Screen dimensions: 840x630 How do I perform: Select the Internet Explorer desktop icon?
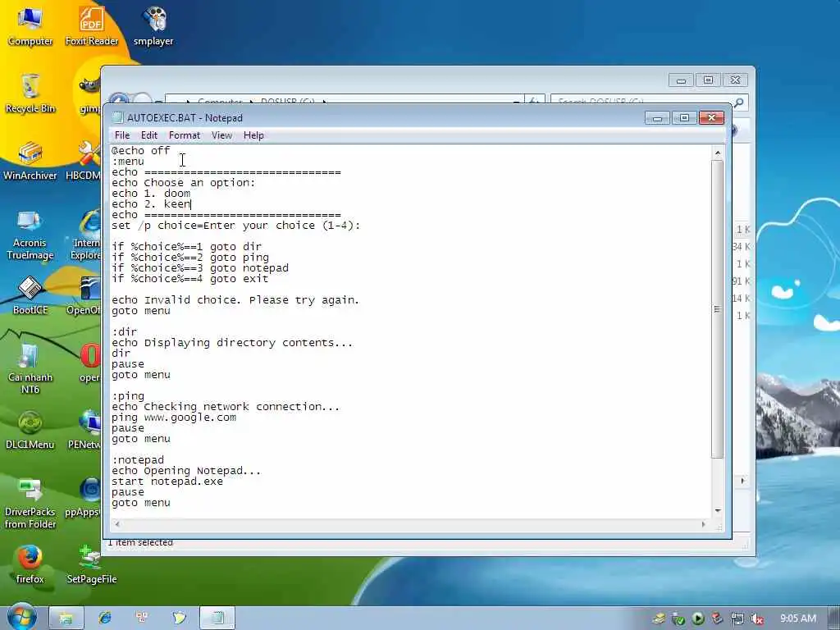coord(85,235)
